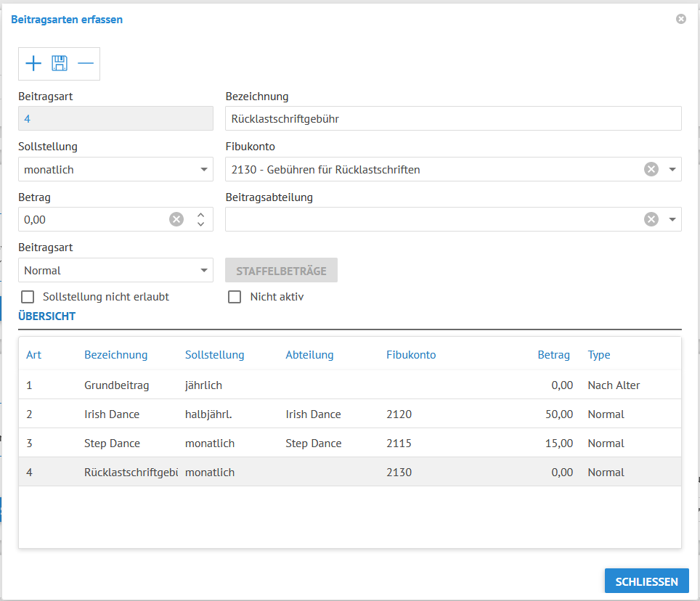Sort table by Art column header
This screenshot has width=700, height=601.
point(33,355)
